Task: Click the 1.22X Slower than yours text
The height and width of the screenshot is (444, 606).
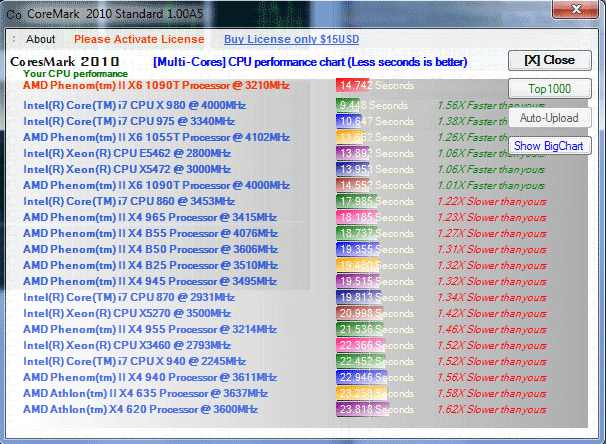Action: pos(492,202)
